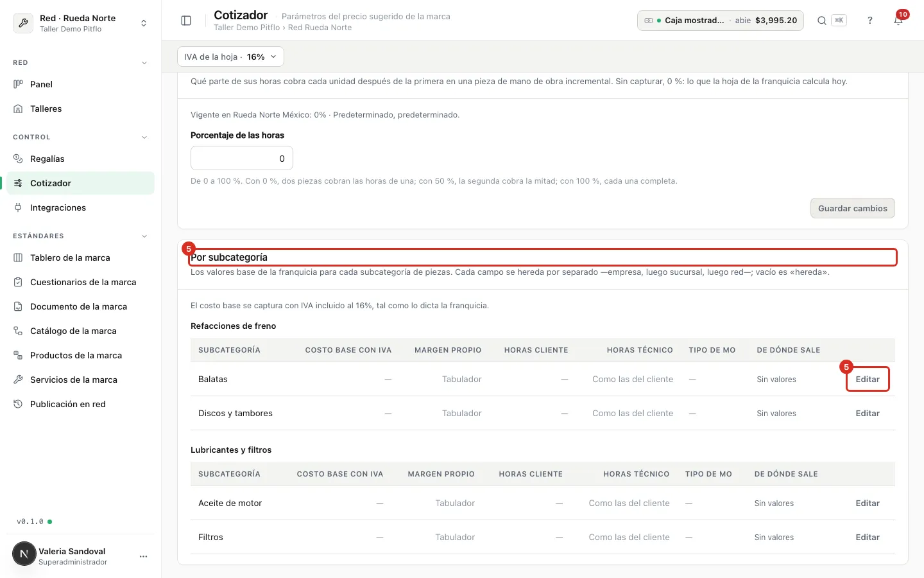Edit the Discos y tambores row

868,413
